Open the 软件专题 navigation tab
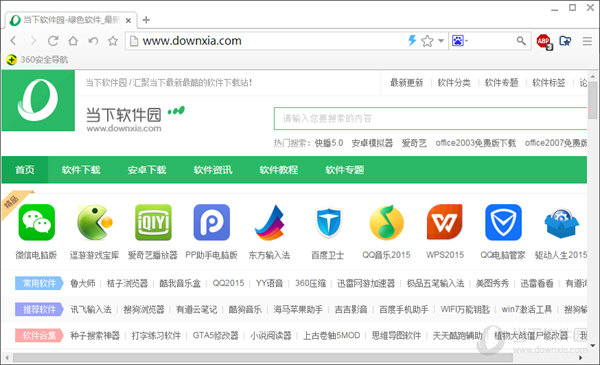The width and height of the screenshot is (600, 365). [x=345, y=170]
